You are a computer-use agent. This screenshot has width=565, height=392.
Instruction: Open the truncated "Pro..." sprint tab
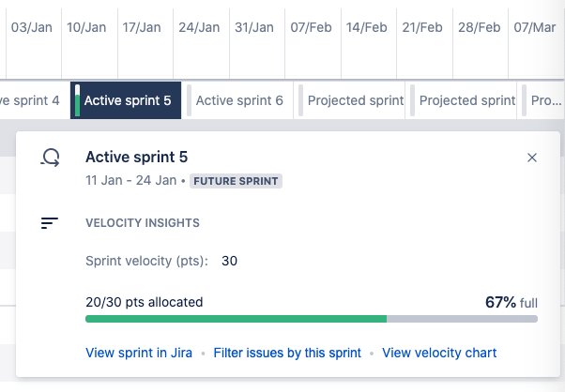pos(545,100)
